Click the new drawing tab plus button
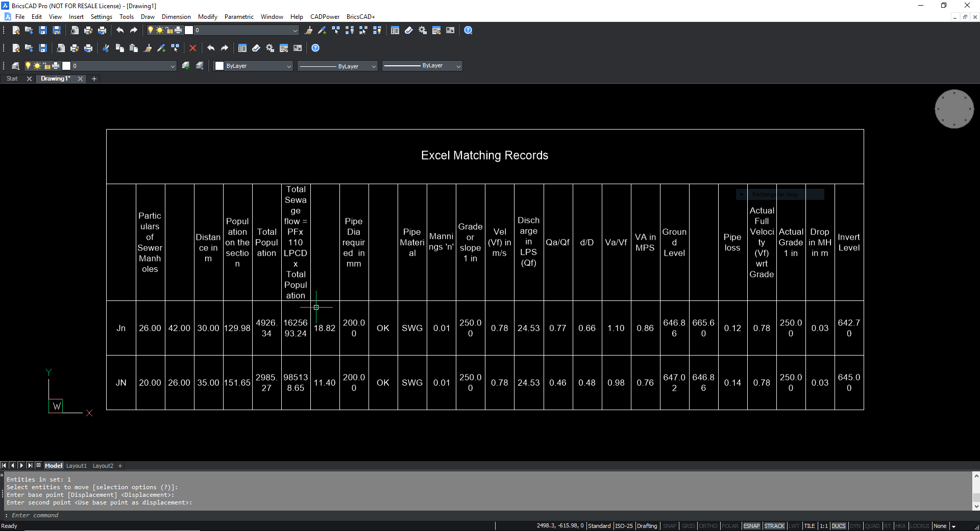 pyautogui.click(x=94, y=79)
